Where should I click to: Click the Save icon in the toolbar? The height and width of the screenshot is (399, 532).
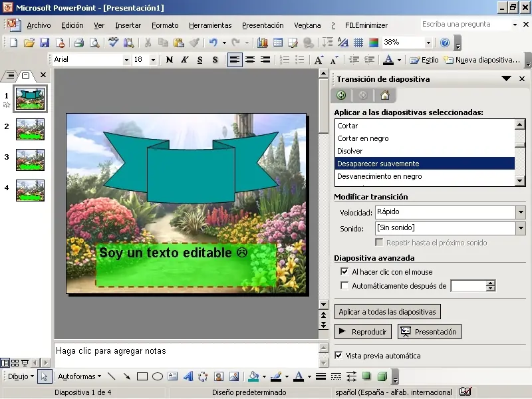tap(45, 43)
